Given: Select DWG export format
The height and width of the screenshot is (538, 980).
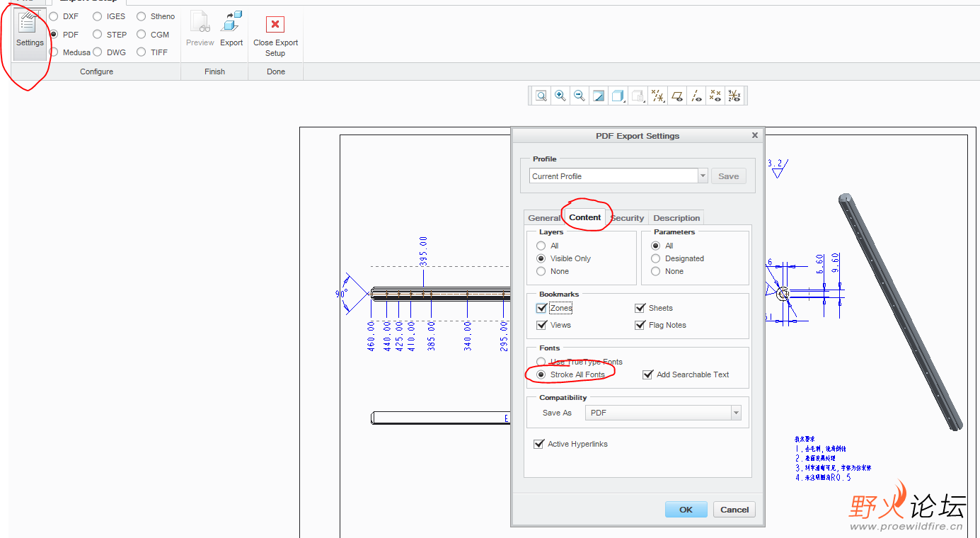Looking at the screenshot, I should (98, 52).
